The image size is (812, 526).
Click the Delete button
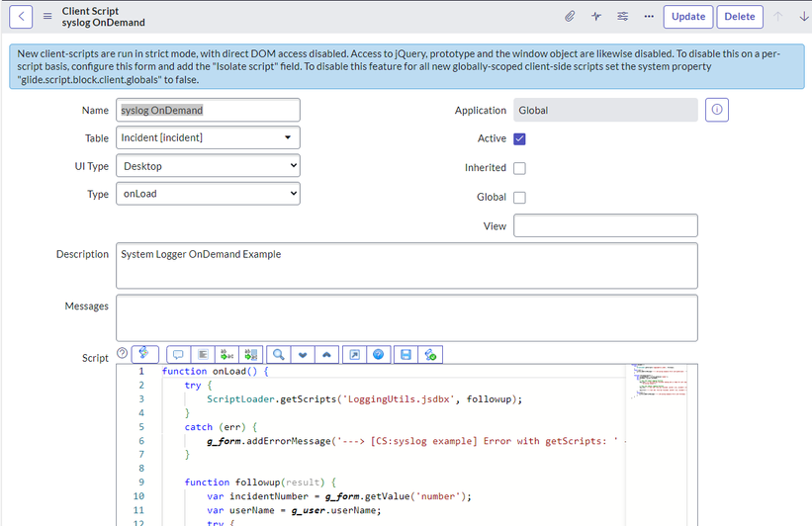tap(740, 17)
